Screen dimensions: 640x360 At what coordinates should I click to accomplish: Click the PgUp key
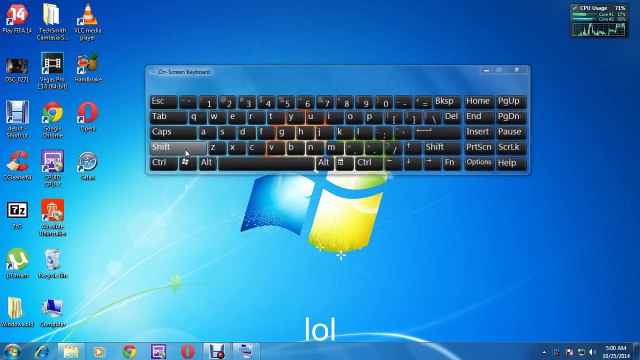point(511,102)
